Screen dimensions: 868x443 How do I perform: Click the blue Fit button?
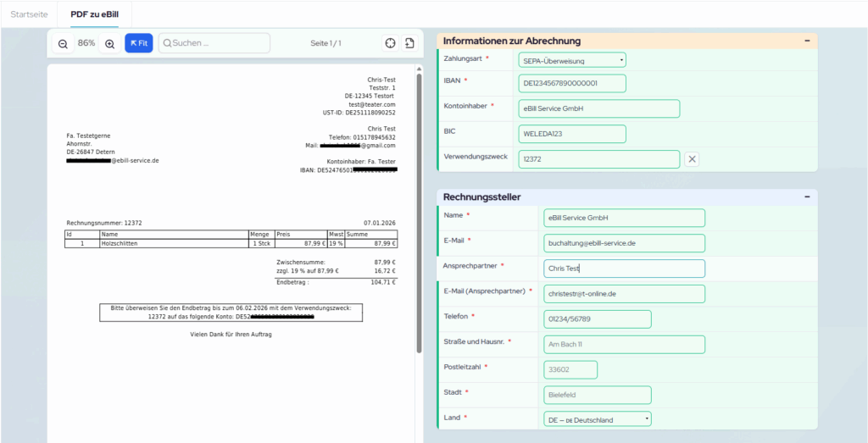(x=139, y=43)
